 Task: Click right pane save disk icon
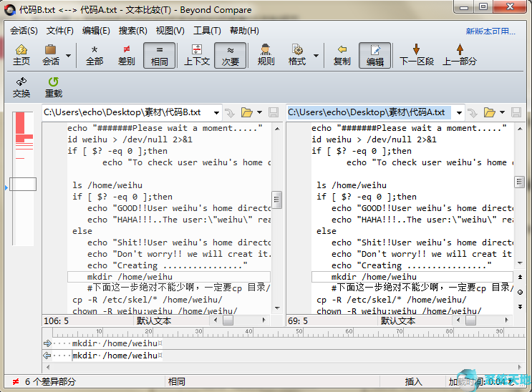(x=516, y=112)
